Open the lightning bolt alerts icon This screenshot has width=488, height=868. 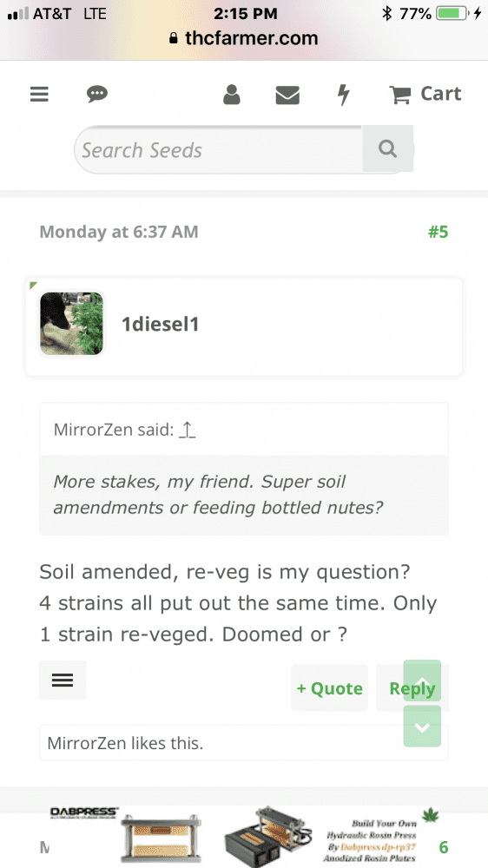[x=344, y=95]
